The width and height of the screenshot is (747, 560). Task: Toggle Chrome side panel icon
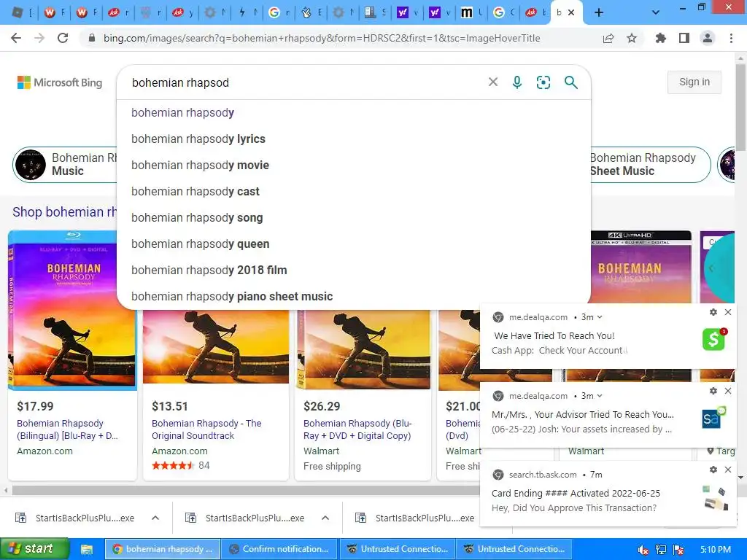coord(684,38)
